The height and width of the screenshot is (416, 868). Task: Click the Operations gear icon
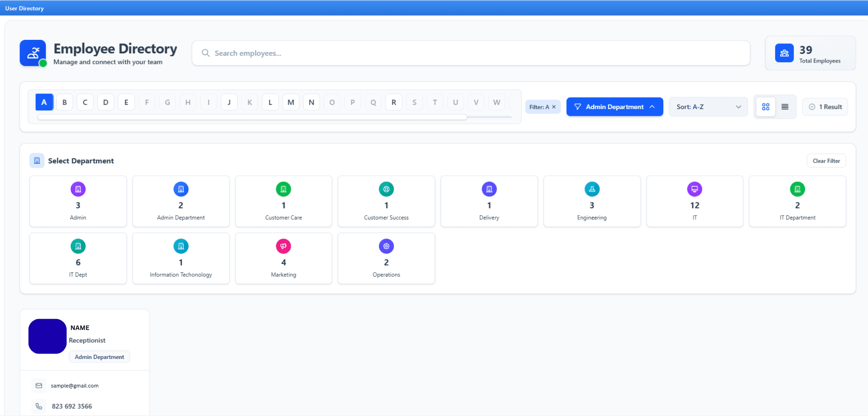386,246
